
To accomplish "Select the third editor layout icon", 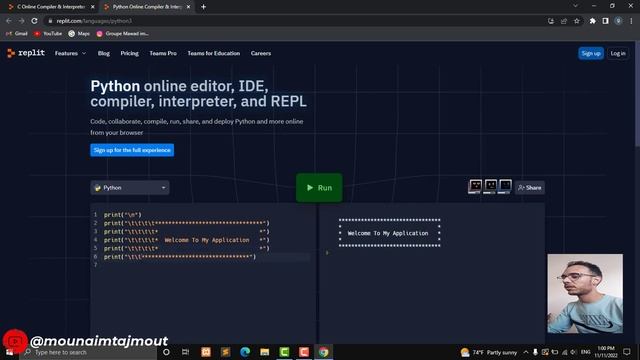I will point(505,186).
